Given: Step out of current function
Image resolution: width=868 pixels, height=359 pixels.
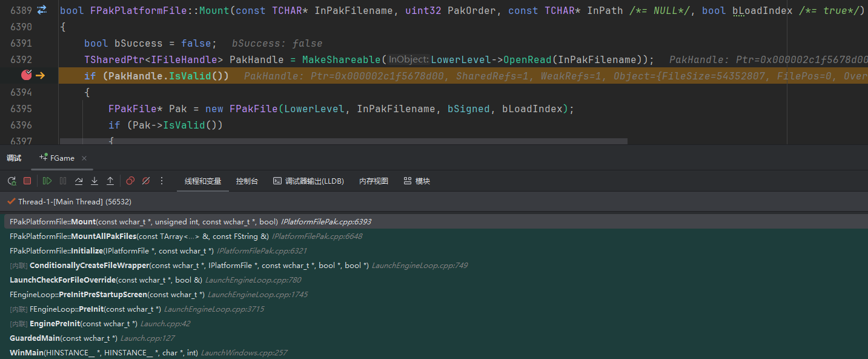Looking at the screenshot, I should tap(110, 181).
